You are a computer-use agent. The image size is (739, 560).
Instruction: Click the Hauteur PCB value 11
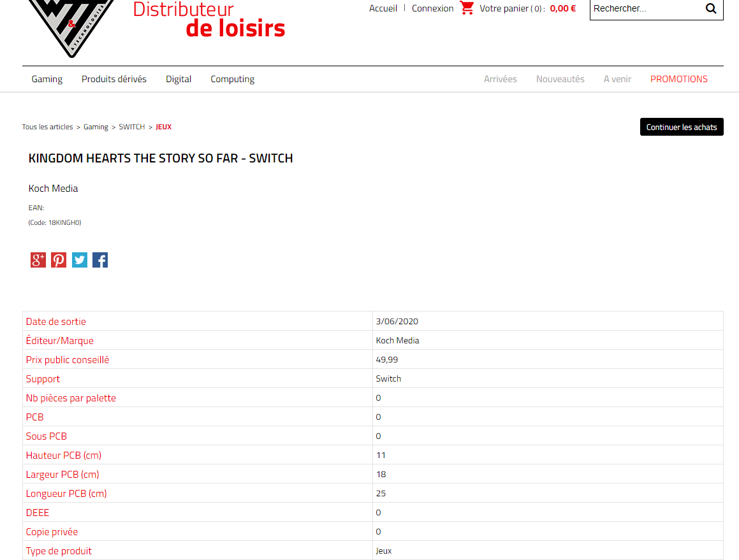pyautogui.click(x=381, y=455)
